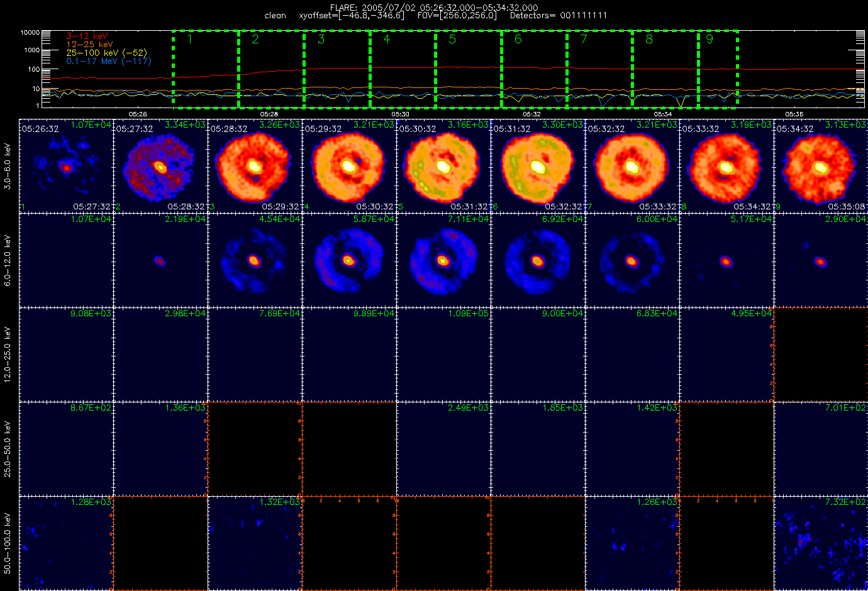The width and height of the screenshot is (868, 591).
Task: Select the 9.89E+04 peak value
Action: [x=374, y=313]
